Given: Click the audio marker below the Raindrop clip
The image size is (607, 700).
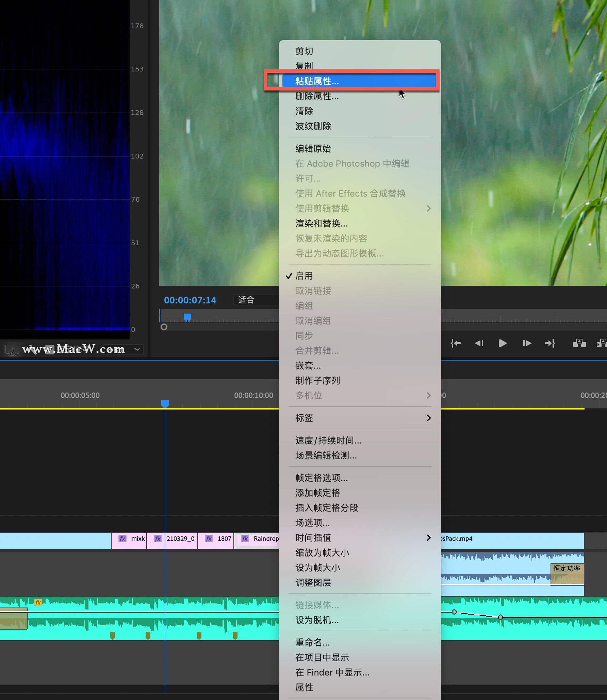Looking at the screenshot, I should pos(235,636).
